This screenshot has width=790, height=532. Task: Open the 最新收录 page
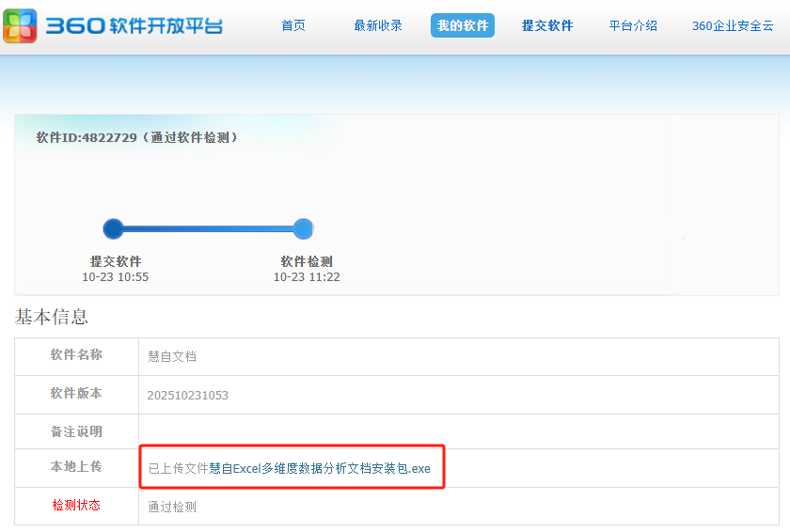pos(378,25)
